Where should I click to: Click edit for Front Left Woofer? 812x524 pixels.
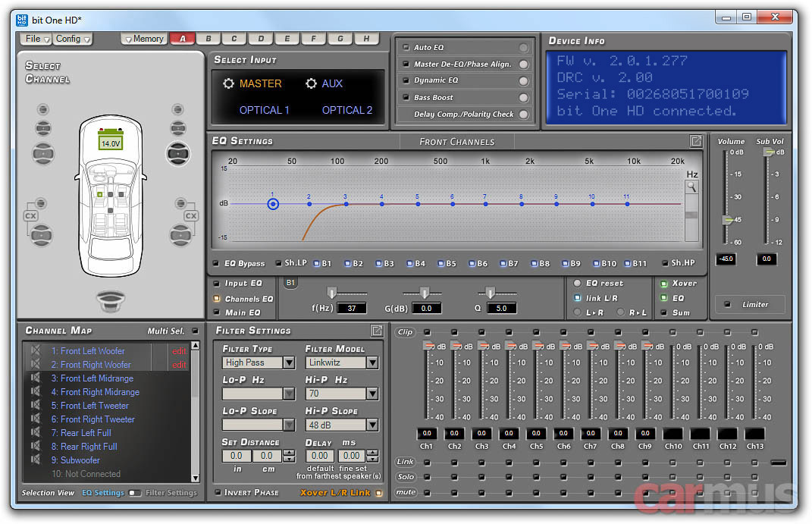tap(179, 351)
